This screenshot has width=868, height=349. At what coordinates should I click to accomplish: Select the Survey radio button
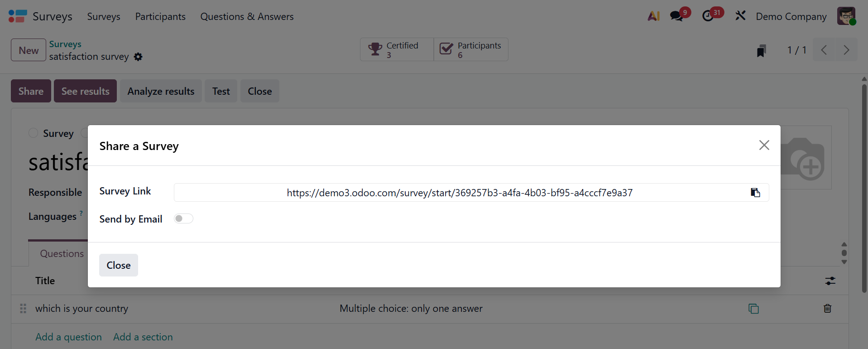(33, 133)
